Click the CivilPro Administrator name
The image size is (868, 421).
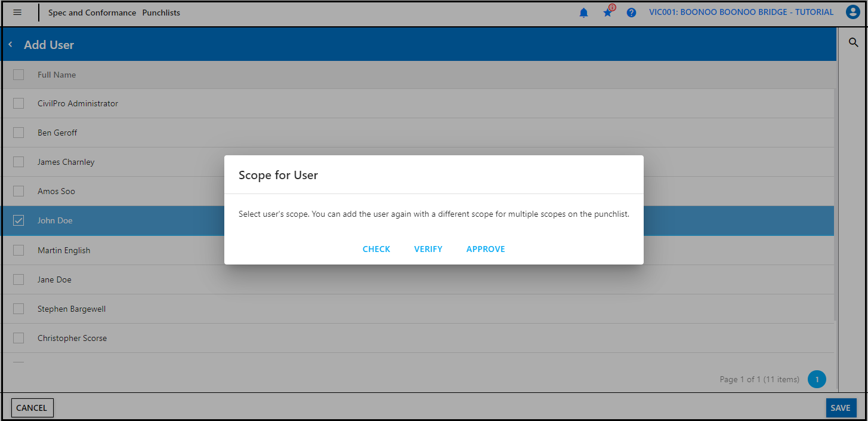(x=78, y=103)
